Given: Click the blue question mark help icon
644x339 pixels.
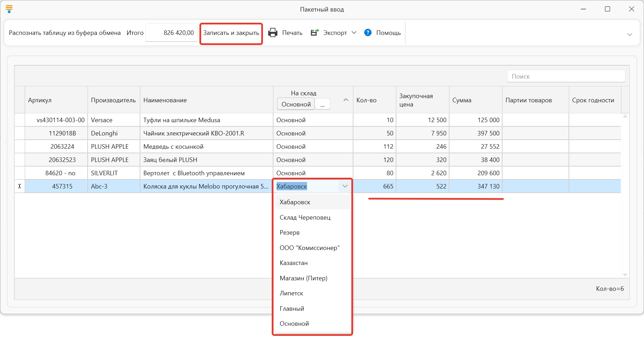Looking at the screenshot, I should [x=368, y=32].
